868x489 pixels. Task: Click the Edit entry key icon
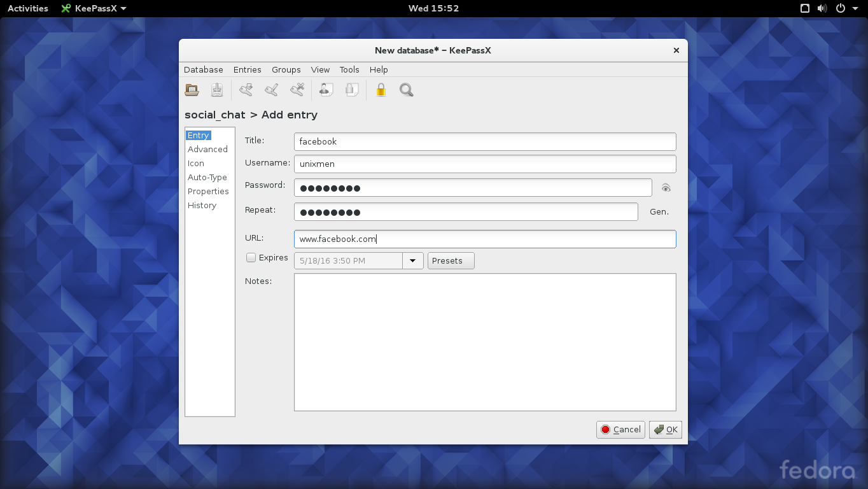(x=272, y=90)
